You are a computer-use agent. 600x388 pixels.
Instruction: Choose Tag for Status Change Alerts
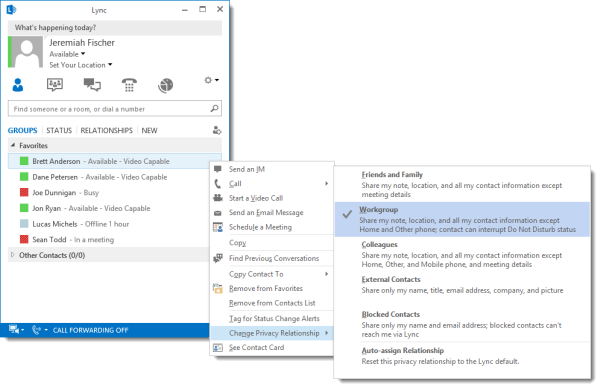click(x=272, y=318)
